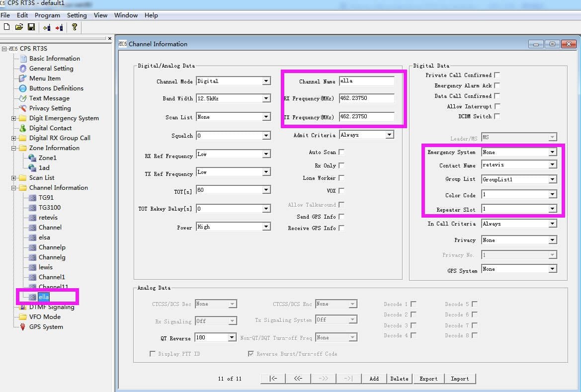
Task: Open a codeplug file via the folder icon
Action: coord(19,27)
